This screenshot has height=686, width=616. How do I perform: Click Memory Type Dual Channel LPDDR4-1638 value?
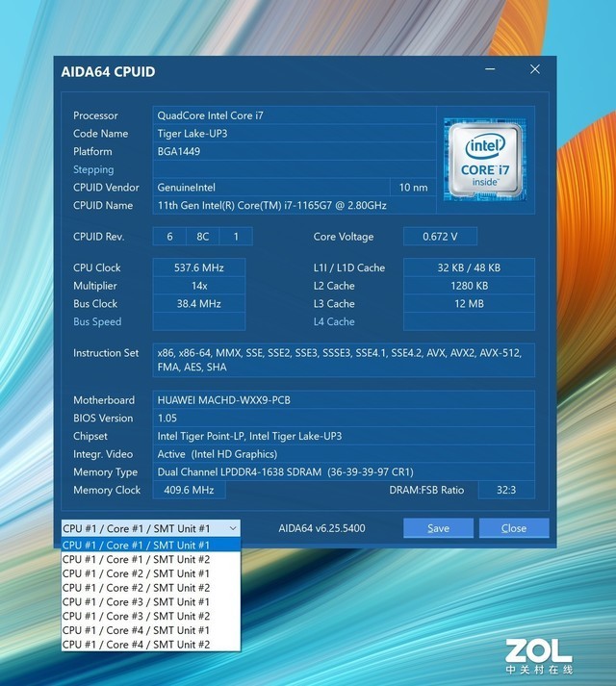344,472
